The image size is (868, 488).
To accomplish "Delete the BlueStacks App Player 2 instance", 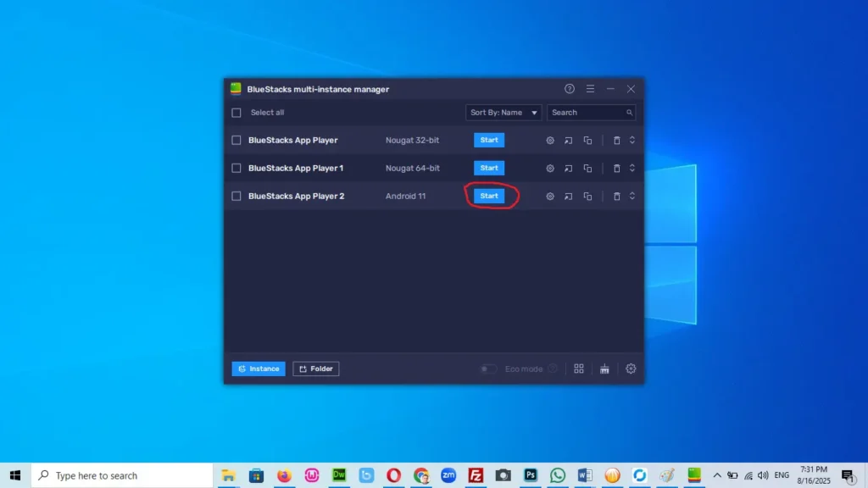I will [617, 197].
